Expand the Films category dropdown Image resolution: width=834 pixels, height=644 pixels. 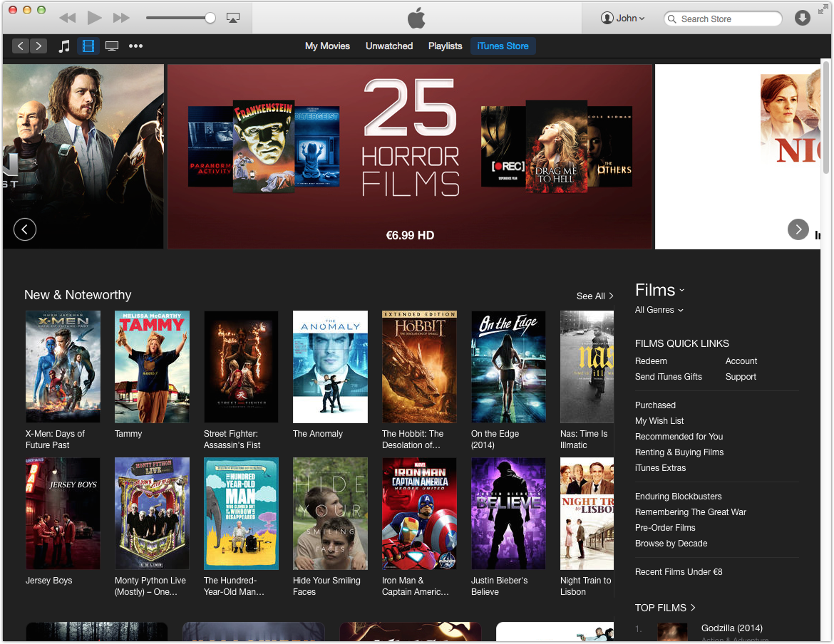click(659, 290)
